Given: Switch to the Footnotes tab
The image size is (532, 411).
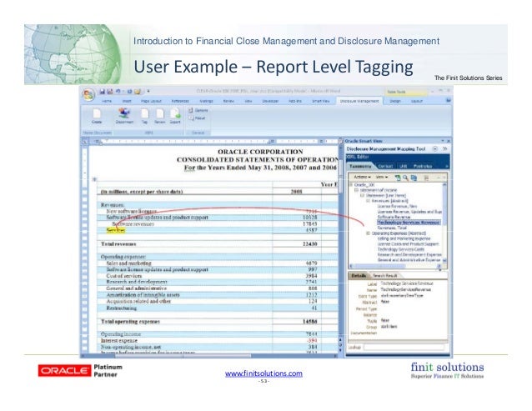Looking at the screenshot, I should click(x=423, y=166).
